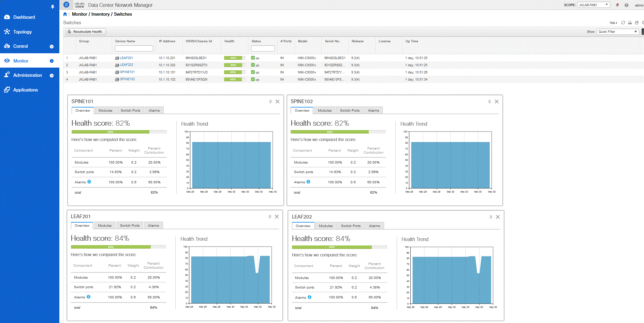Viewport: 644px width, 323px height.
Task: Pin the LEAF201 health panel
Action: pos(270,217)
